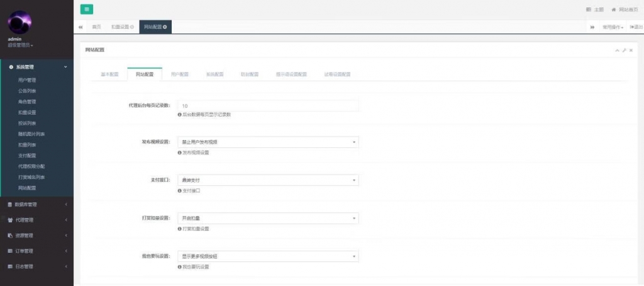Collapse the 网站配置 panel with the chevron-up icon

[x=617, y=50]
